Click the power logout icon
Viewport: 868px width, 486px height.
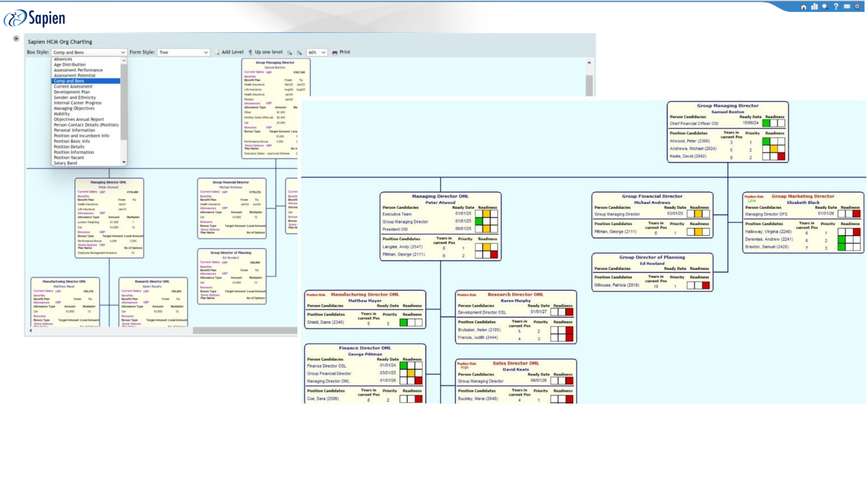tap(857, 7)
